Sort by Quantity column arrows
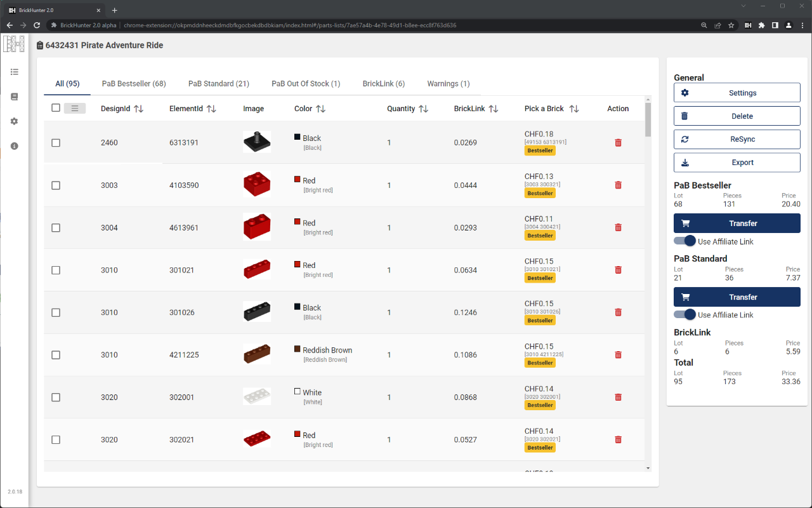812x508 pixels. click(423, 109)
